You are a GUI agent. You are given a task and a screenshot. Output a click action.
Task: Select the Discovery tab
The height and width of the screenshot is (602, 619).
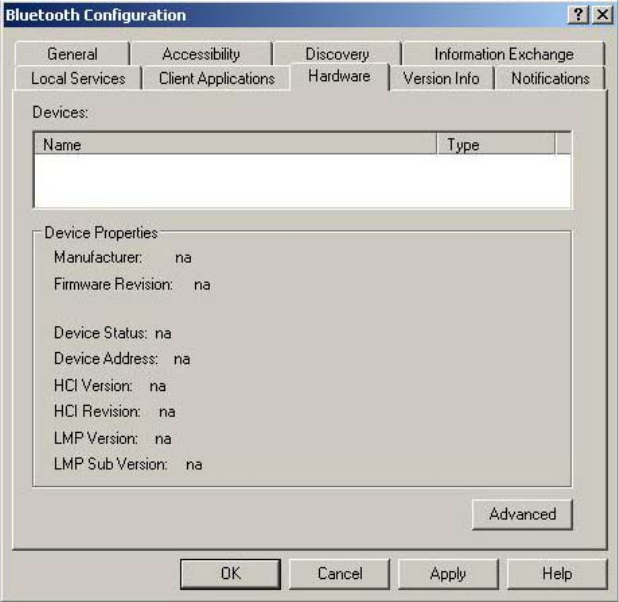pyautogui.click(x=337, y=53)
